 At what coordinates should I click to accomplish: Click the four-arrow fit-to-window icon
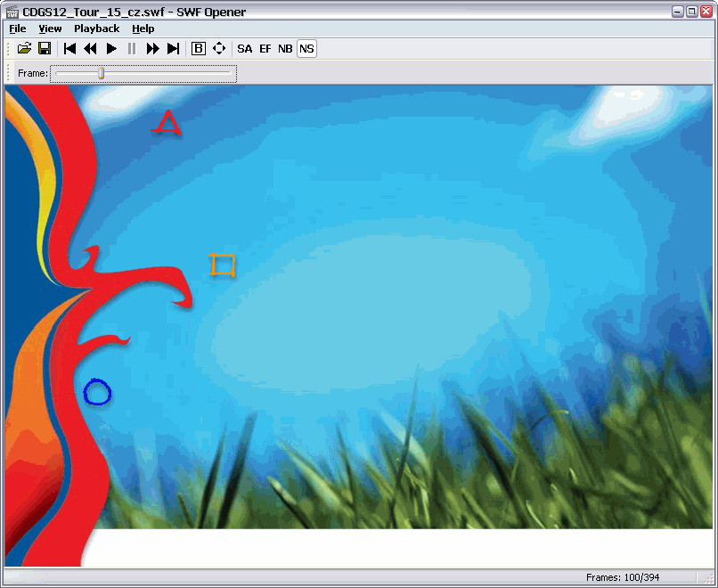tap(219, 48)
